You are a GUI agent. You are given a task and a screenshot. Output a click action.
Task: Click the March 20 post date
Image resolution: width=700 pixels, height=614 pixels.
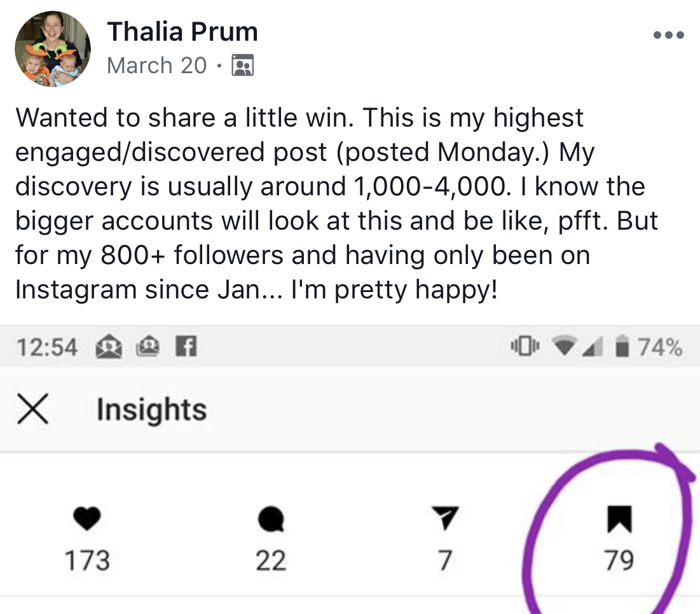click(x=156, y=66)
